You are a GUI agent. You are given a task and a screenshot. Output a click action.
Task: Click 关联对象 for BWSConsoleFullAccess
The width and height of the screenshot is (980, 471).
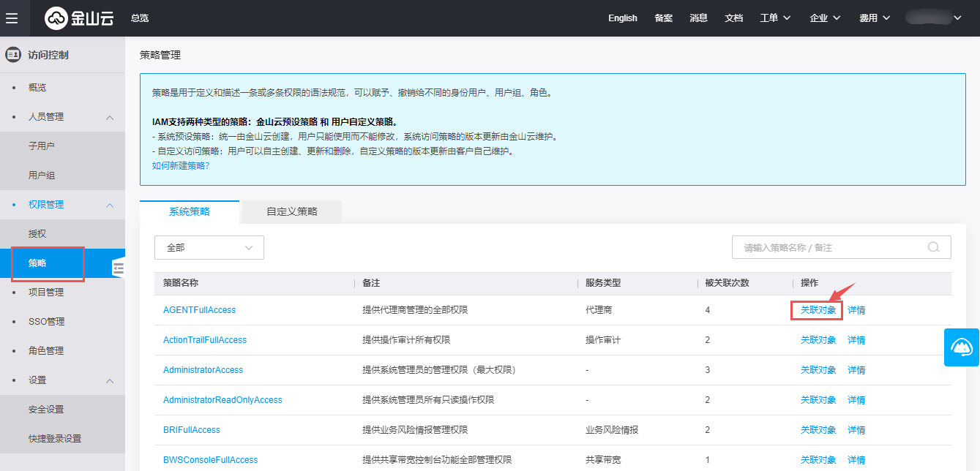click(x=818, y=460)
